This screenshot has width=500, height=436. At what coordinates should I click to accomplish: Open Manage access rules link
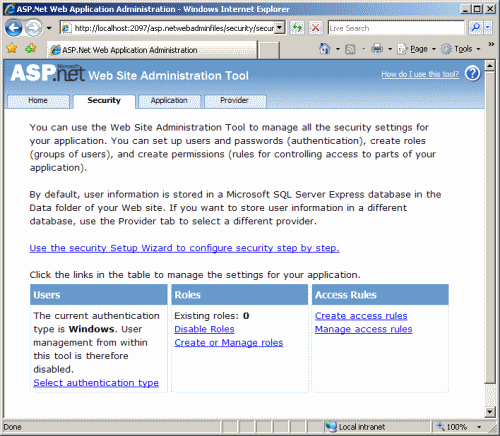coord(364,329)
